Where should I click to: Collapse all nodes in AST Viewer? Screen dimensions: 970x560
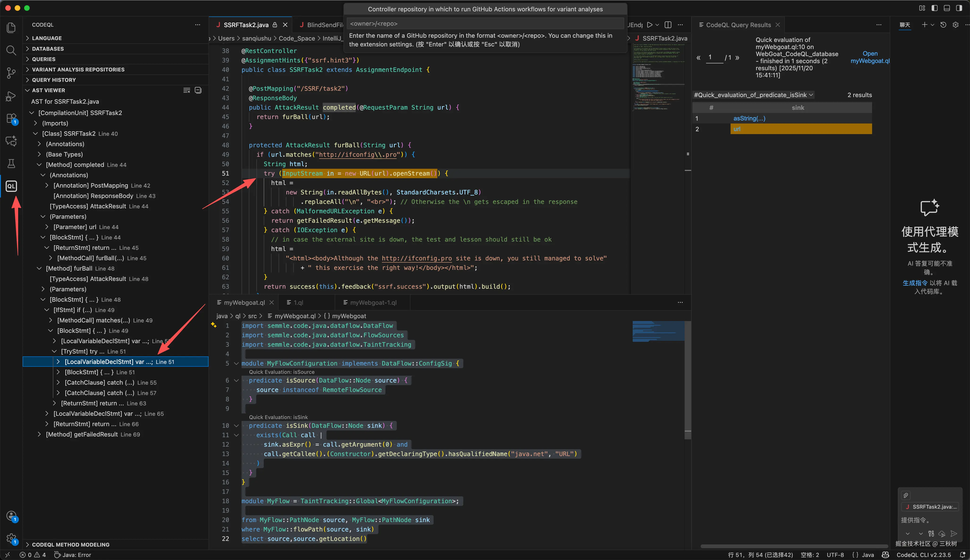198,90
